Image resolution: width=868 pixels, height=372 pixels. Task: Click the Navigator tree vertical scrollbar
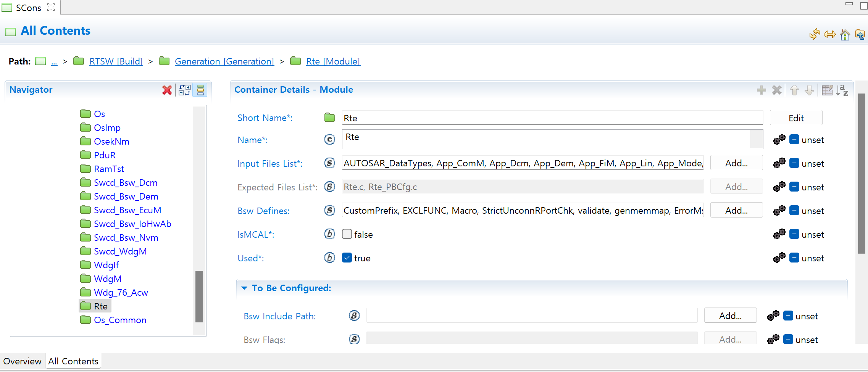[x=199, y=296]
